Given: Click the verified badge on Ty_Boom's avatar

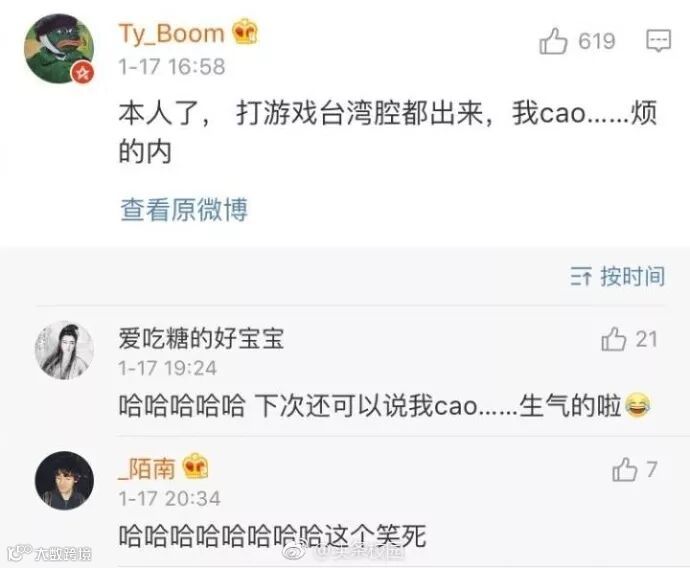Looking at the screenshot, I should 83,73.
